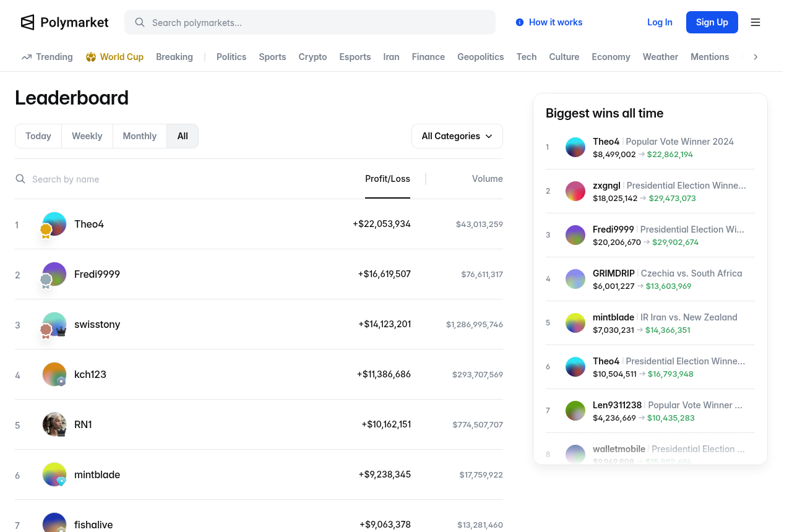Open the Esports category
Image resolution: width=792 pixels, height=532 pixels.
click(355, 57)
